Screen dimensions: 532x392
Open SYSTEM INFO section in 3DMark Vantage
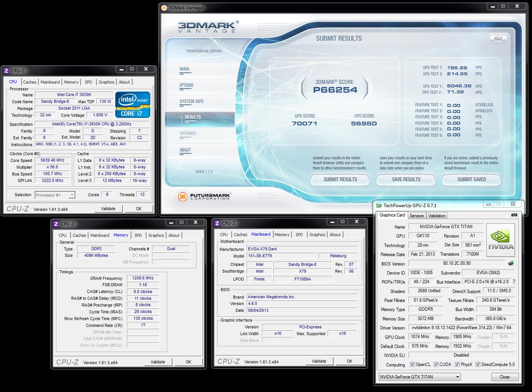(192, 102)
